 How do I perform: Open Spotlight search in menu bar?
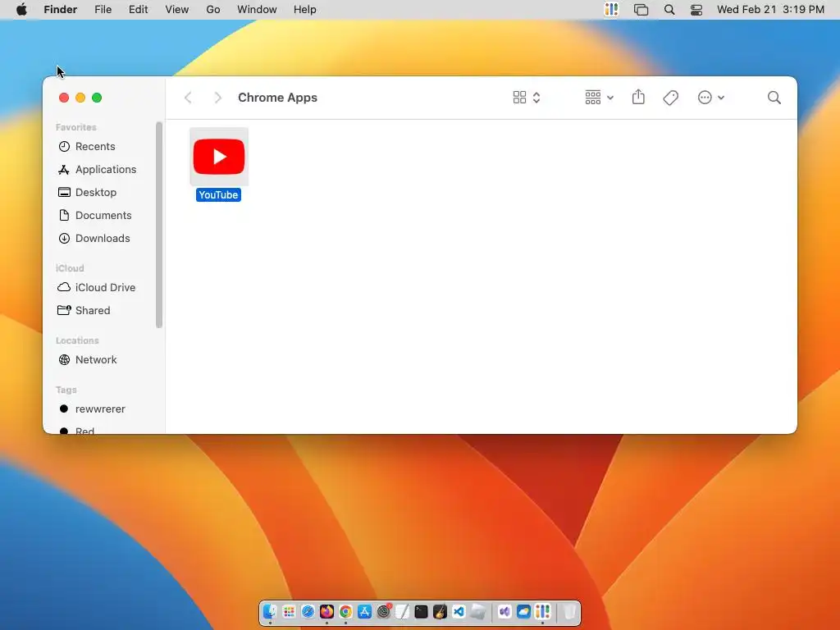point(669,10)
